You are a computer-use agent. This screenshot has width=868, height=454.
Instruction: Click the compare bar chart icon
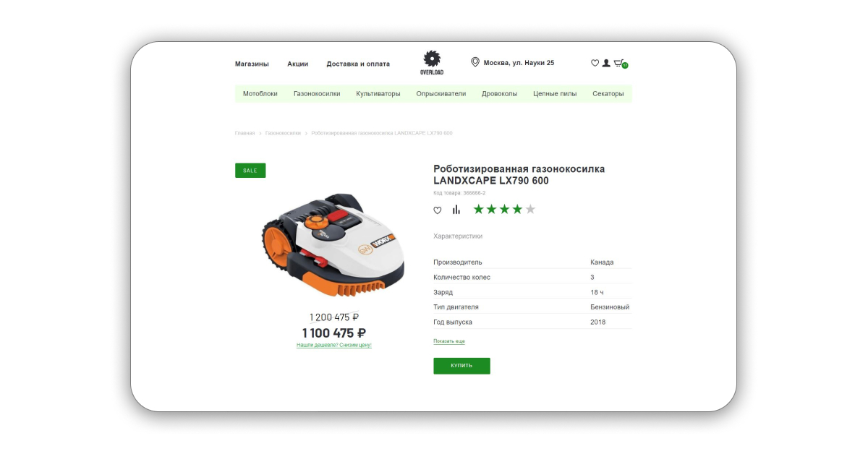[x=456, y=210]
